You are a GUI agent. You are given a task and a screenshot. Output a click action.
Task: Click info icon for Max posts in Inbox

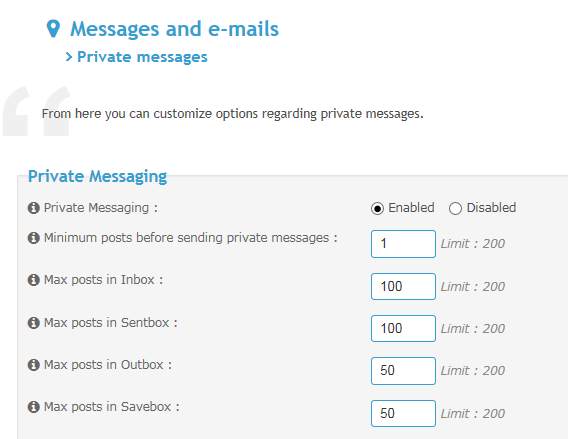click(x=33, y=280)
